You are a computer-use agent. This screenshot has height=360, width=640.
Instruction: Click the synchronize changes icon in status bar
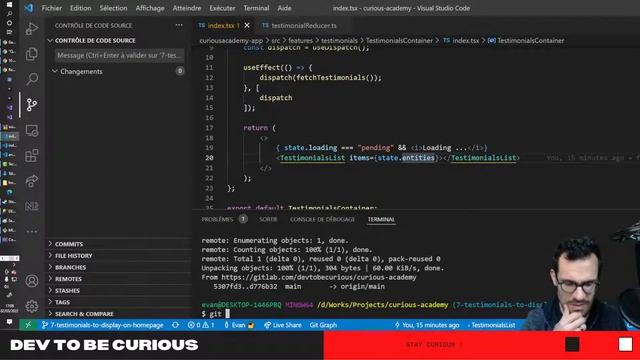pos(176,325)
